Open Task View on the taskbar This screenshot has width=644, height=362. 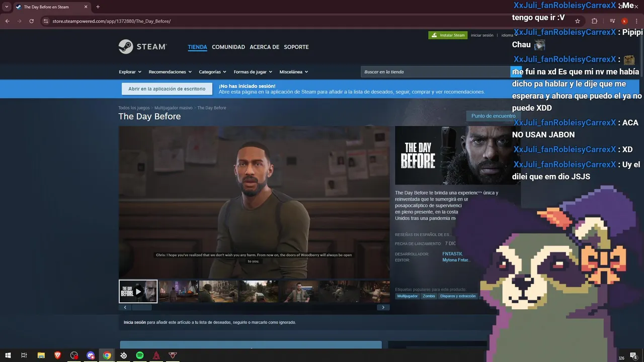point(24,355)
